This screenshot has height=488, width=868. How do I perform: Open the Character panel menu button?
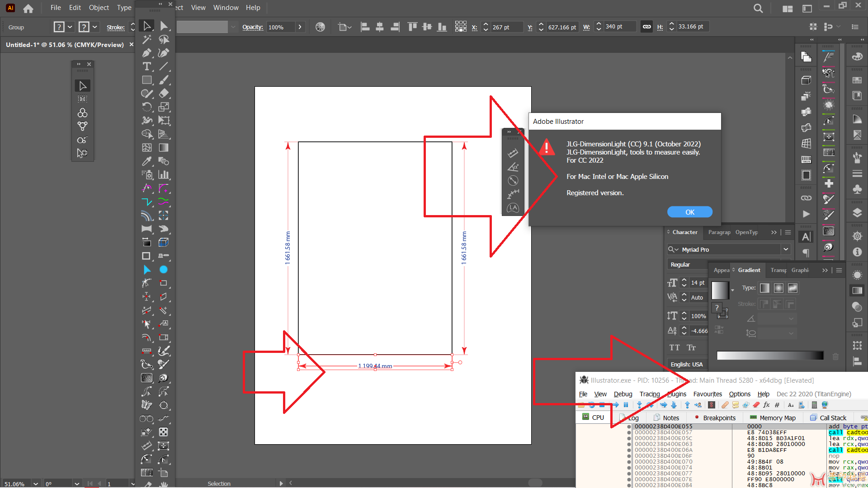tap(788, 232)
